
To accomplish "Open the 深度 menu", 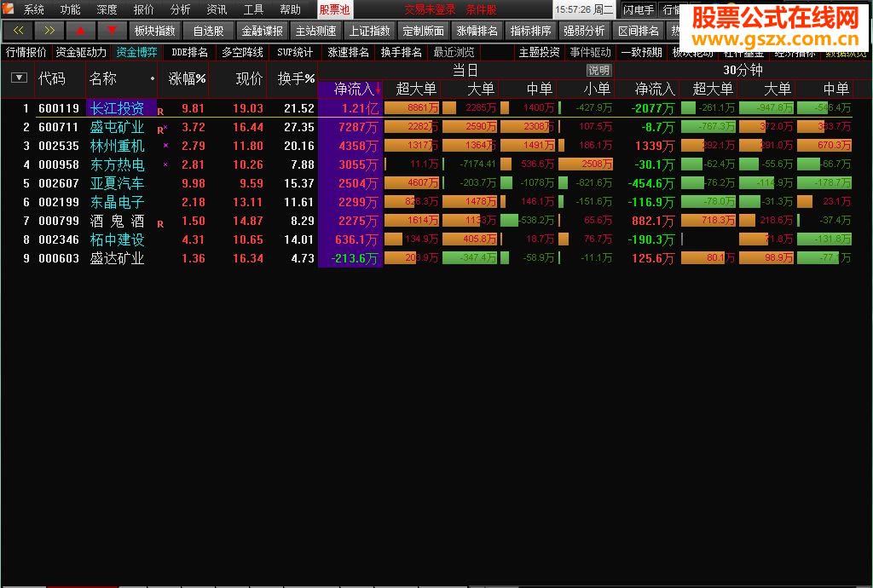I will coord(107,9).
